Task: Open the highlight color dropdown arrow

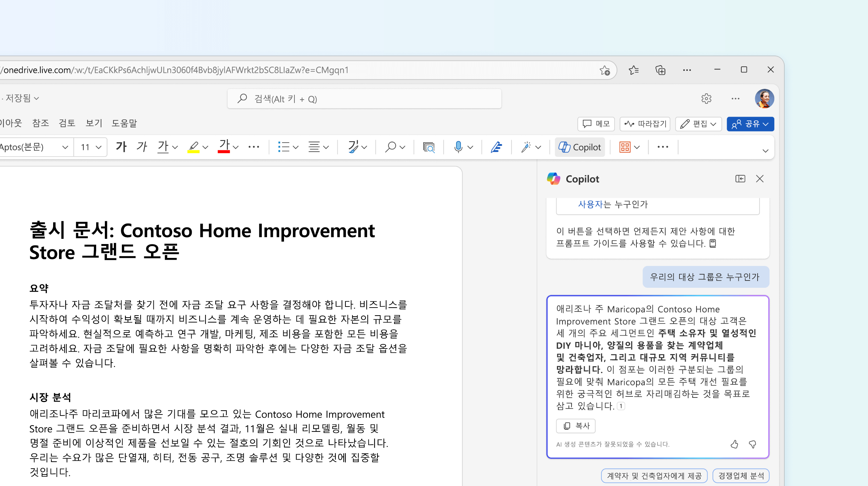Action: [206, 147]
